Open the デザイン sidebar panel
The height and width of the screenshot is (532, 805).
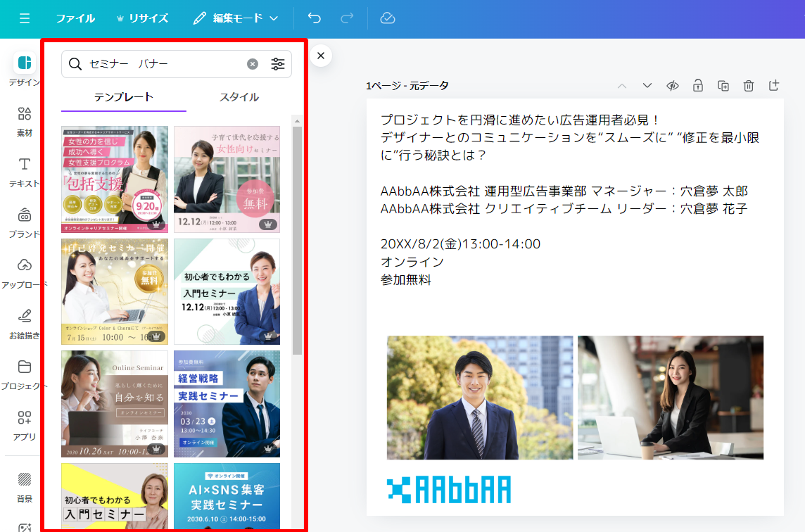(x=24, y=70)
